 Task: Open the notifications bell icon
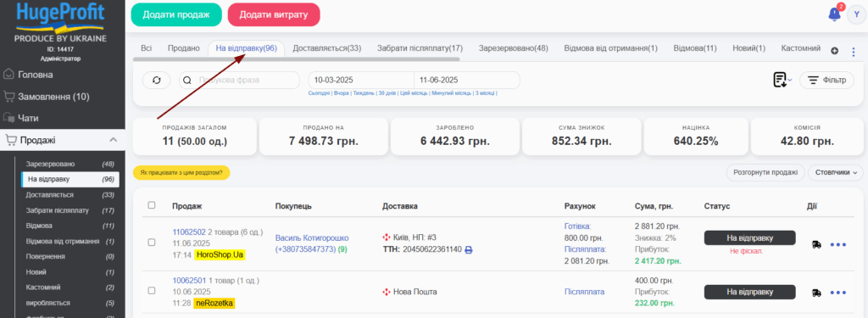834,15
